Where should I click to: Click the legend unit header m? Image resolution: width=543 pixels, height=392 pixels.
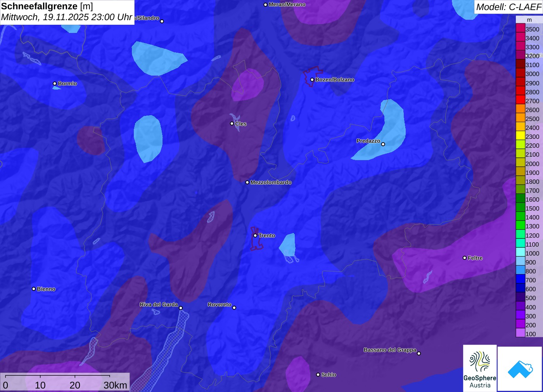click(529, 20)
